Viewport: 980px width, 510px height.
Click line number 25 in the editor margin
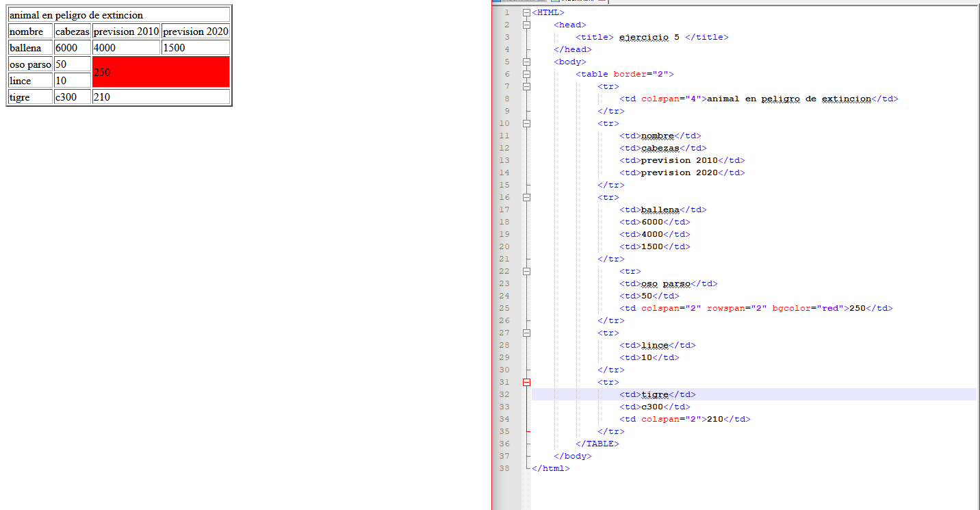[504, 308]
